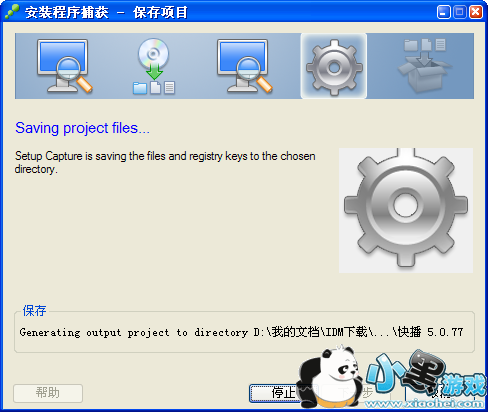This screenshot has width=488, height=412.
Task: Close the 安装程序捕获 window
Action: coord(476,12)
